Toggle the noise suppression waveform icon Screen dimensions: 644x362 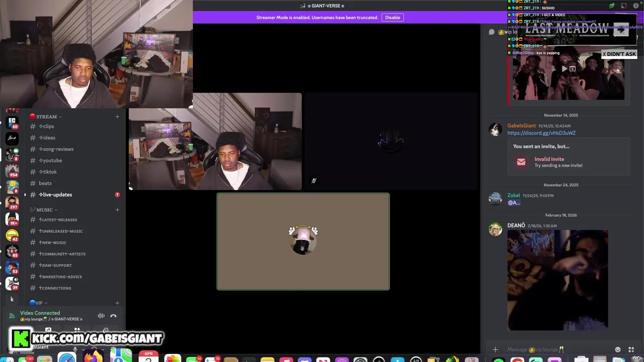(101, 316)
